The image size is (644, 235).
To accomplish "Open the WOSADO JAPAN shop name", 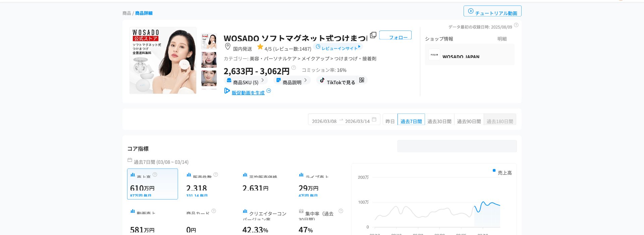I will [x=461, y=56].
